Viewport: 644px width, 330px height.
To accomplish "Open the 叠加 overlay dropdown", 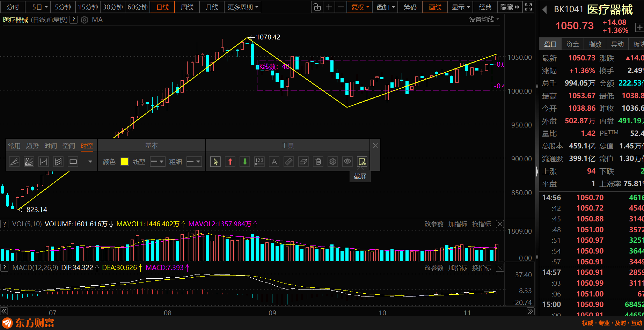I will pos(386,7).
